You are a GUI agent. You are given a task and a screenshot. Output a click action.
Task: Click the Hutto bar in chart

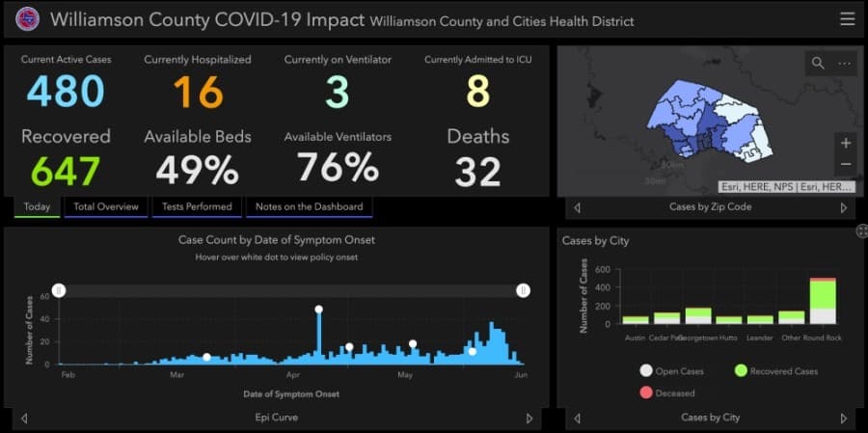point(729,320)
